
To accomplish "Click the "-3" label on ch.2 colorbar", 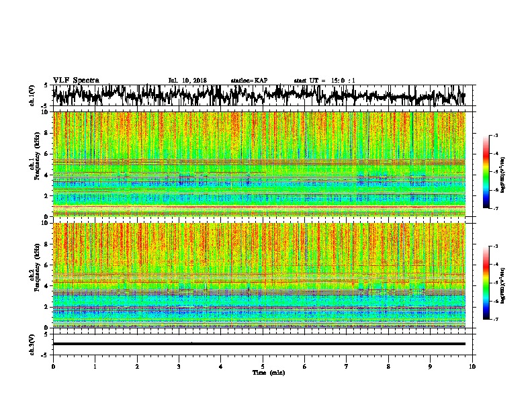I will (x=496, y=246).
